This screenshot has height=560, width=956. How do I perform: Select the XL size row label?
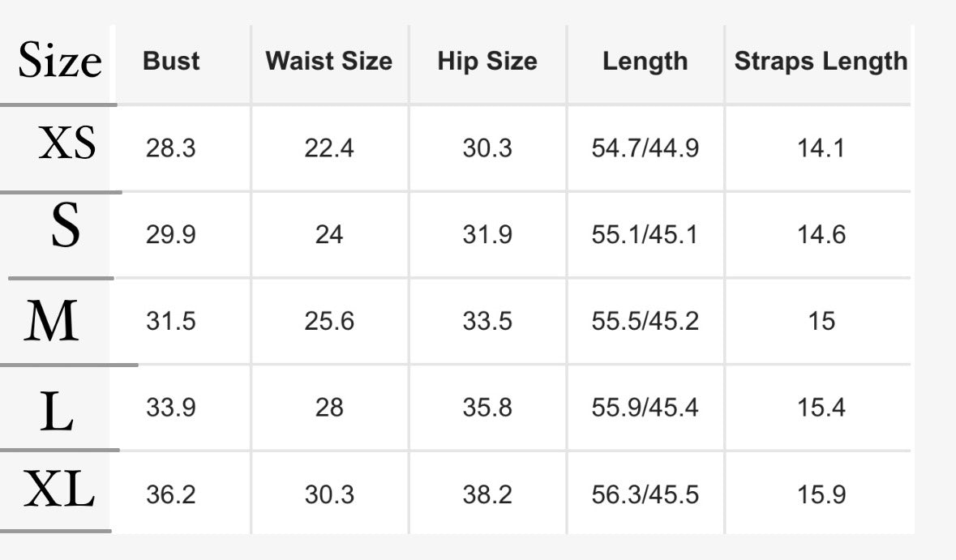[x=59, y=489]
